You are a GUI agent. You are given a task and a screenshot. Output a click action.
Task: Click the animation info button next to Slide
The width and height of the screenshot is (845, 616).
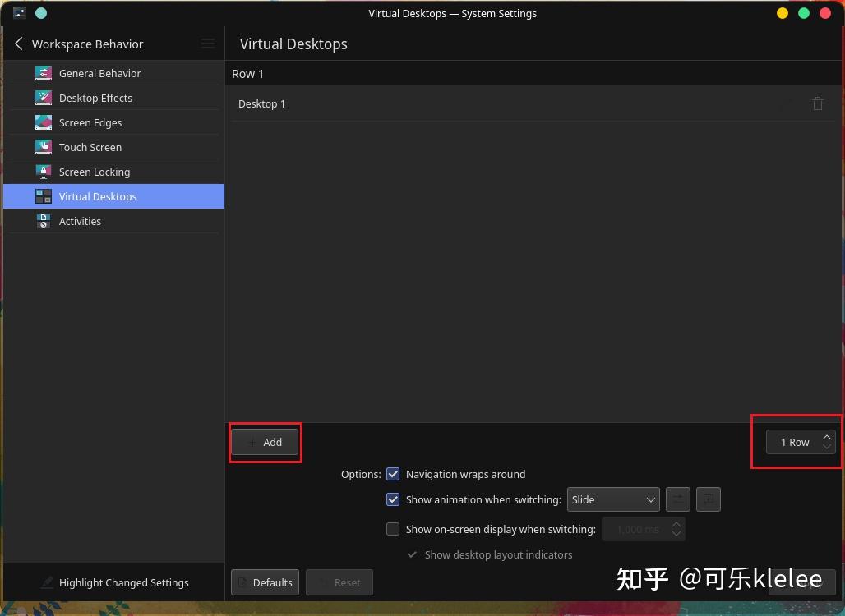(708, 499)
